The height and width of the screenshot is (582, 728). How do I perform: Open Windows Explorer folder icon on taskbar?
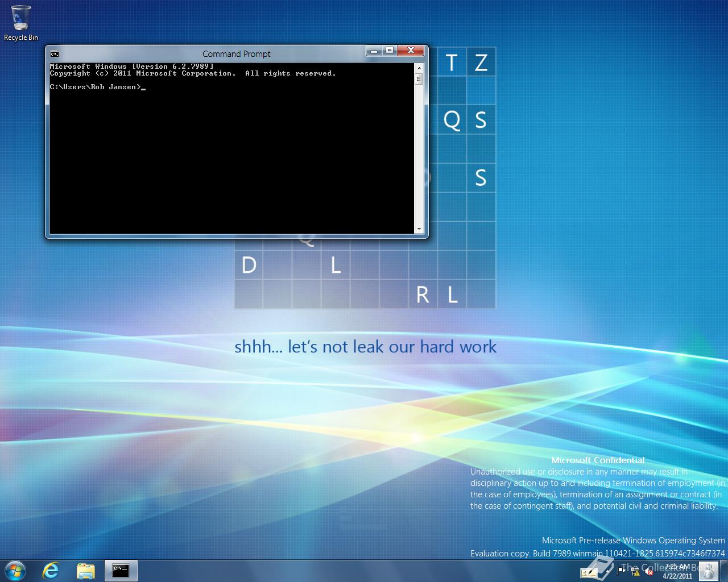(x=86, y=571)
